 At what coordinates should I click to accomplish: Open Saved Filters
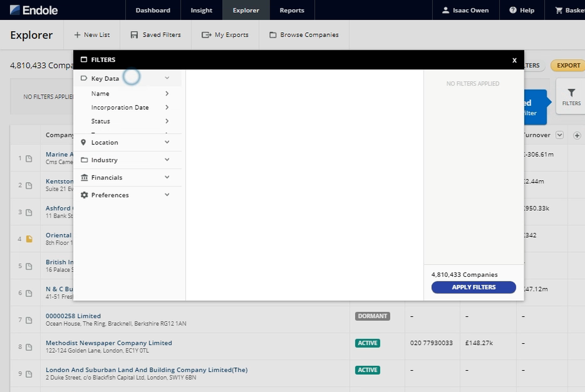coord(156,35)
